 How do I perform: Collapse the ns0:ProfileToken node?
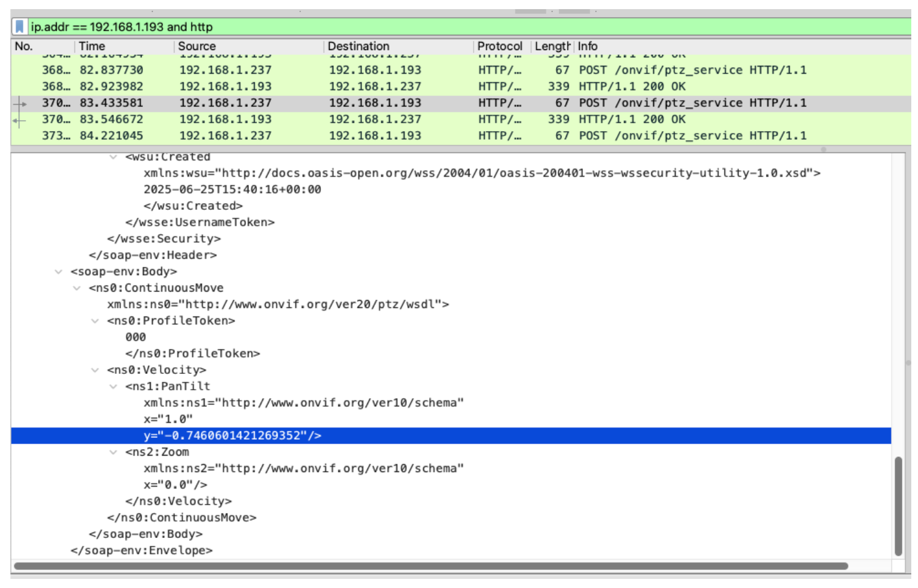[95, 321]
